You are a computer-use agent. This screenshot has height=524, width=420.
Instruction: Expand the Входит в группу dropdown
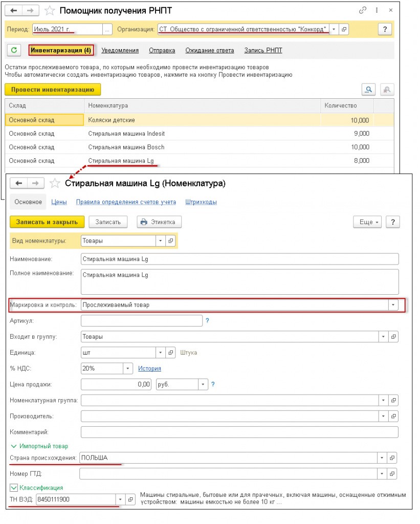[x=383, y=337]
